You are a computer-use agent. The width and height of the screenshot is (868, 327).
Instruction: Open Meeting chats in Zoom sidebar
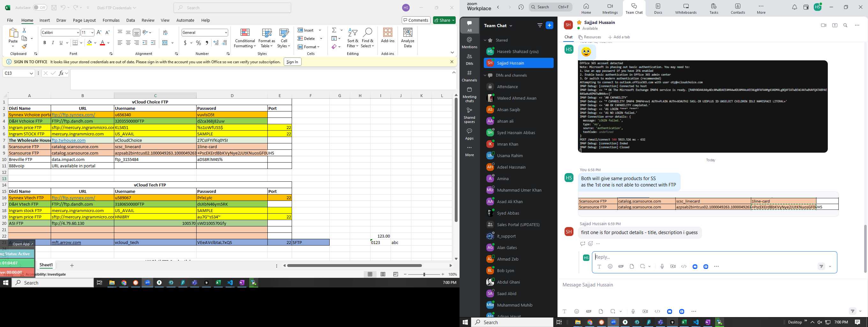[469, 95]
